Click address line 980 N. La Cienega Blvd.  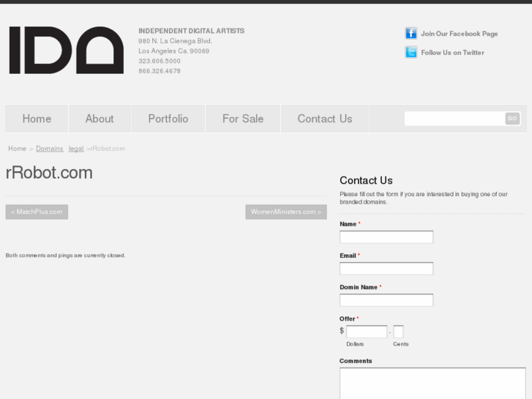tap(175, 41)
